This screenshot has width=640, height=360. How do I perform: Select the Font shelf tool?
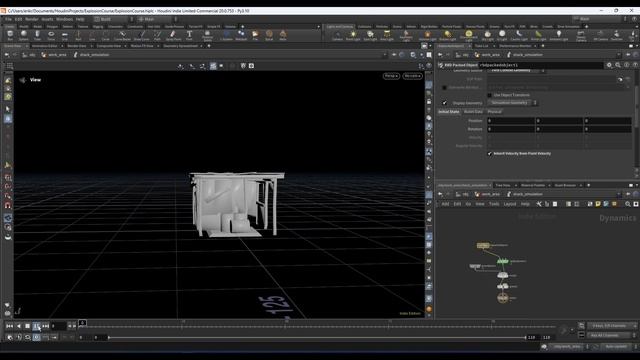pyautogui.click(x=189, y=36)
